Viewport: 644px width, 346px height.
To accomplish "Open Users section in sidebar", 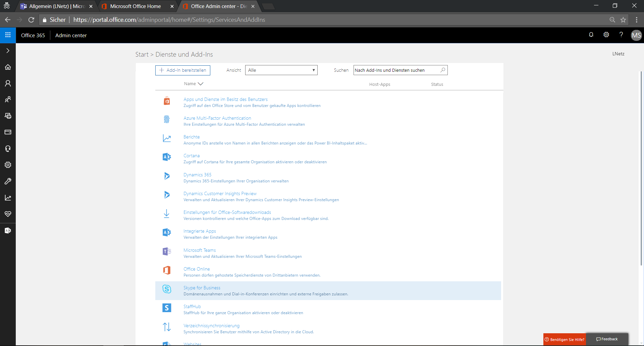I will tap(8, 83).
